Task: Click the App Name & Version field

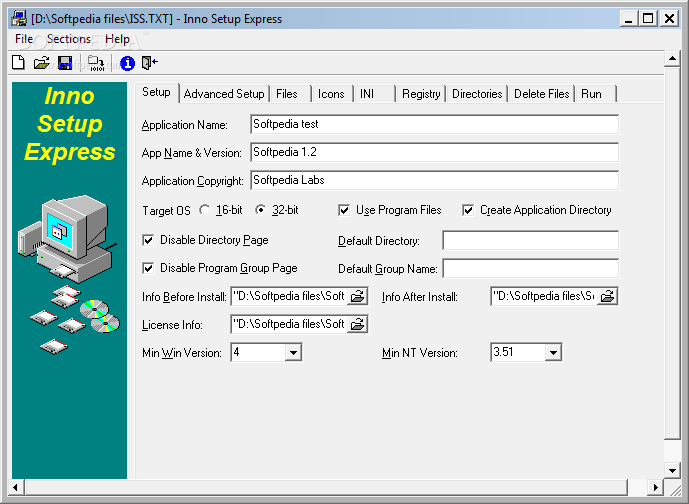Action: 434,152
